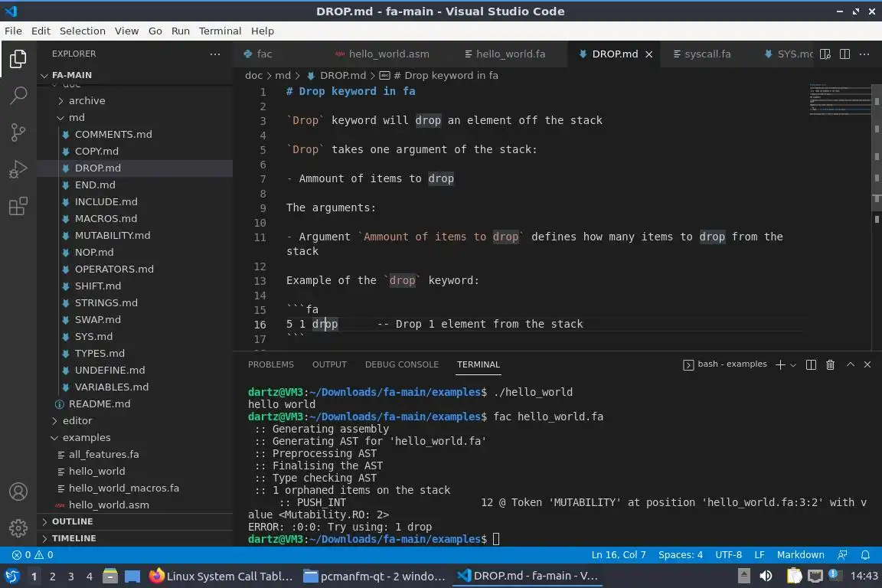Viewport: 882px width, 588px height.
Task: Open MUTABILITY.md in the explorer
Action: [x=135, y=236]
